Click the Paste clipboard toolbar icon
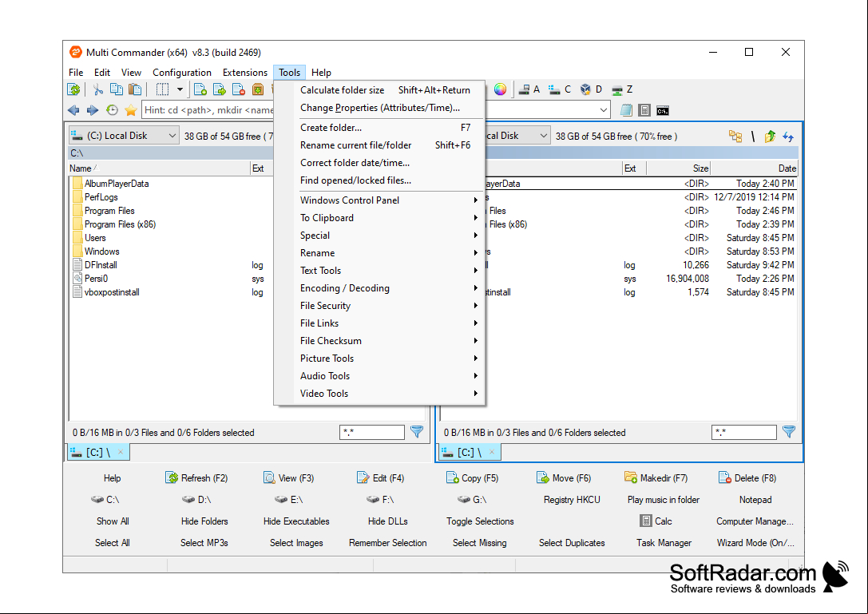 click(134, 89)
